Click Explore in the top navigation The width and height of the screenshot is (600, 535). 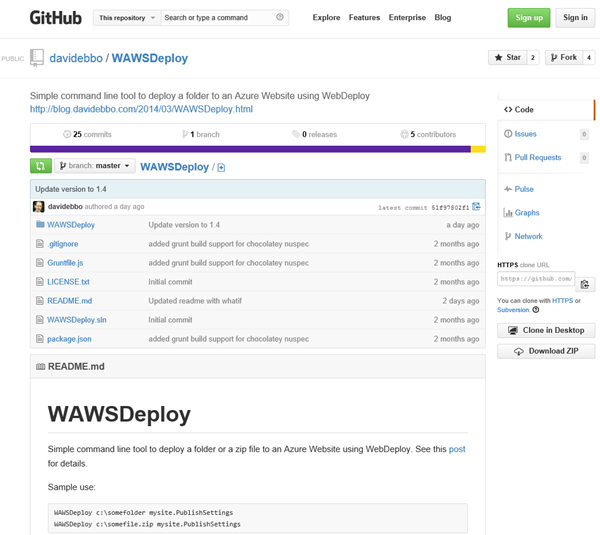click(326, 18)
